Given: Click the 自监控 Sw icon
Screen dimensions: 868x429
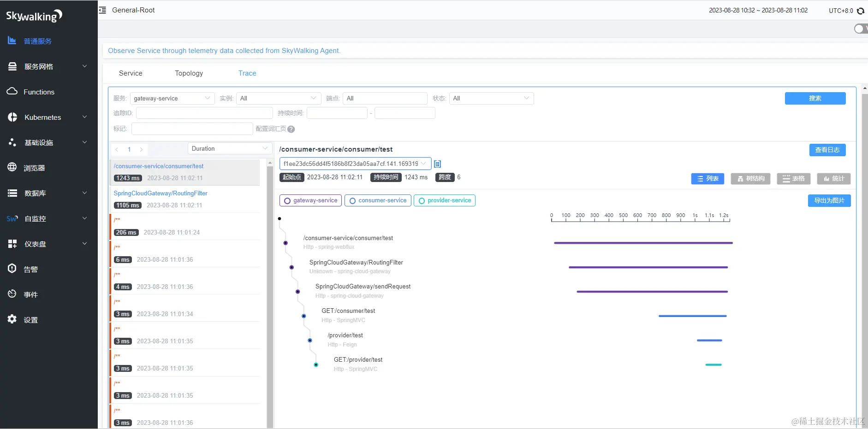Looking at the screenshot, I should tap(12, 218).
